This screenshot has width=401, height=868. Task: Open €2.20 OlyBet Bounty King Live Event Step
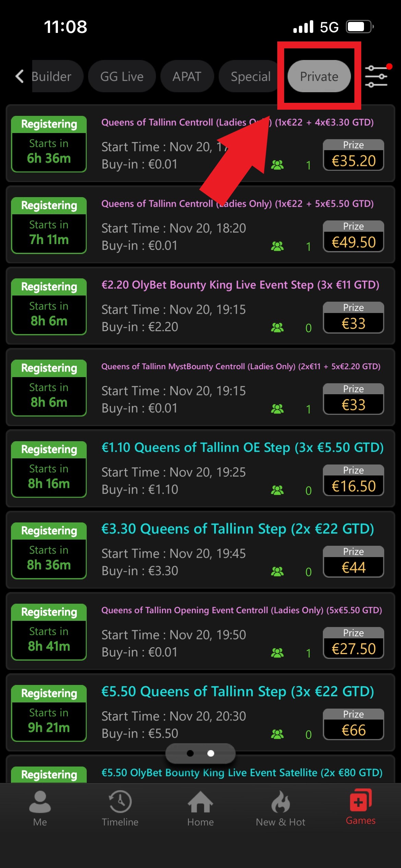[240, 285]
